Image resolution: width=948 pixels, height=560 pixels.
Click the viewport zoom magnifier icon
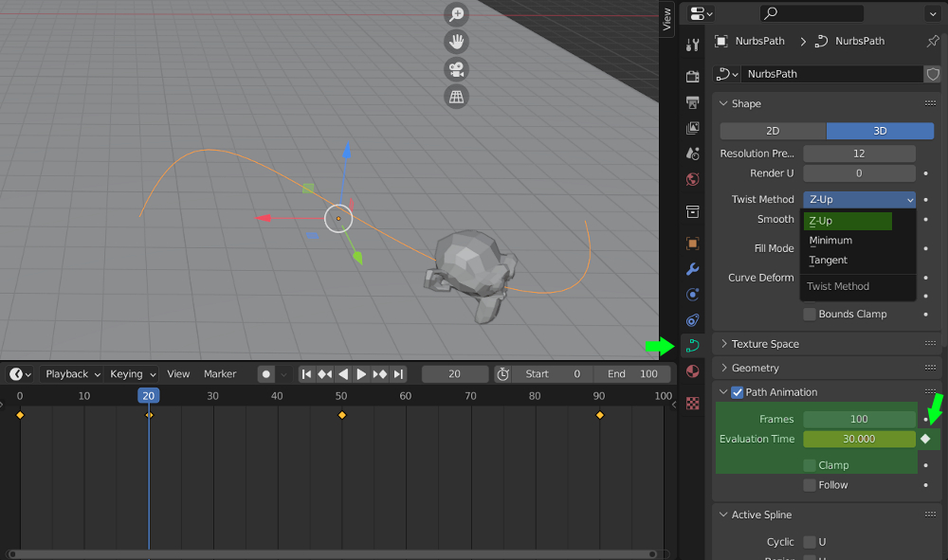coord(457,14)
